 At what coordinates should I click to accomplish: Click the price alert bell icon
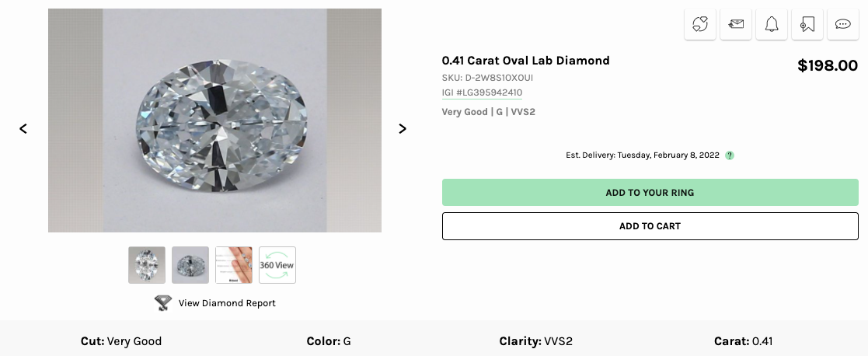(772, 24)
